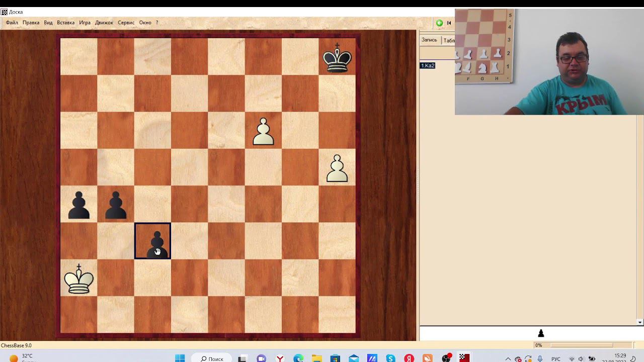Open the Файл menu
The image size is (644, 362).
tap(12, 23)
